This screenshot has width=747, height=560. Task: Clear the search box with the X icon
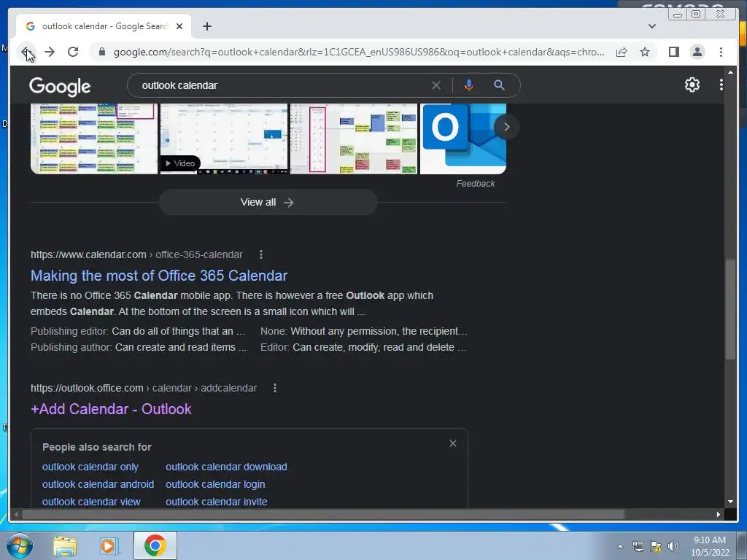[436, 86]
